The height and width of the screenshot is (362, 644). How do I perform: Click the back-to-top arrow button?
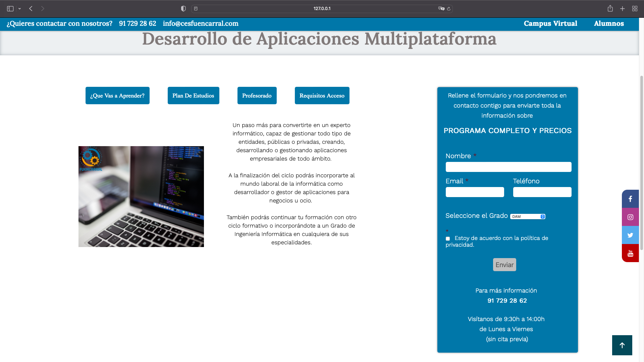(622, 345)
